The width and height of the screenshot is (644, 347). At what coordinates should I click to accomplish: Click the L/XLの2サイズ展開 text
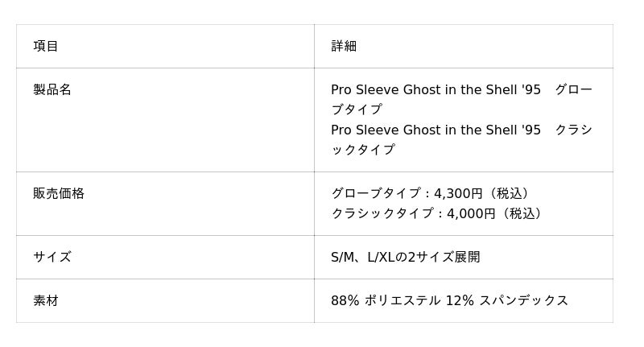[x=423, y=257]
